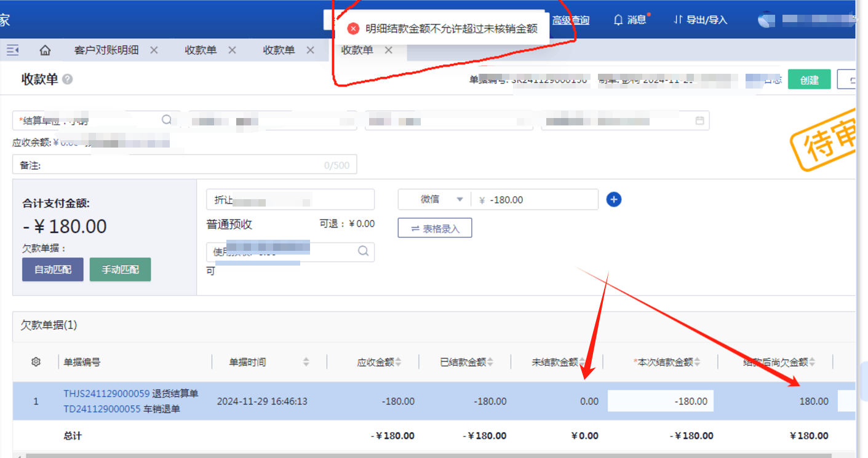Click the home icon tab
This screenshot has height=458, width=868.
pos(45,50)
